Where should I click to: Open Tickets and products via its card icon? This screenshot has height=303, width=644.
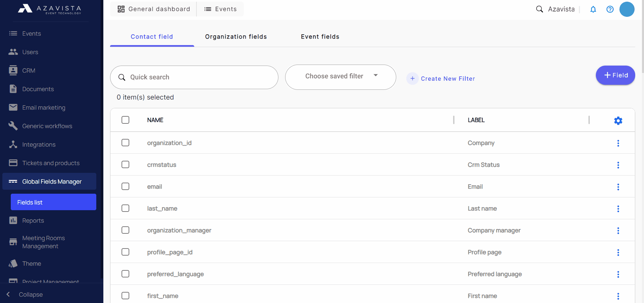coord(13,163)
